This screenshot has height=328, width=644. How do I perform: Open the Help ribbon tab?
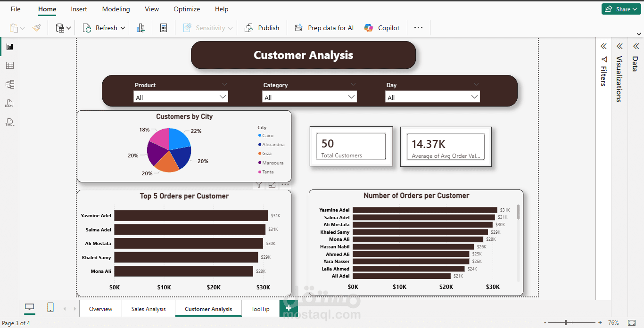pyautogui.click(x=222, y=9)
